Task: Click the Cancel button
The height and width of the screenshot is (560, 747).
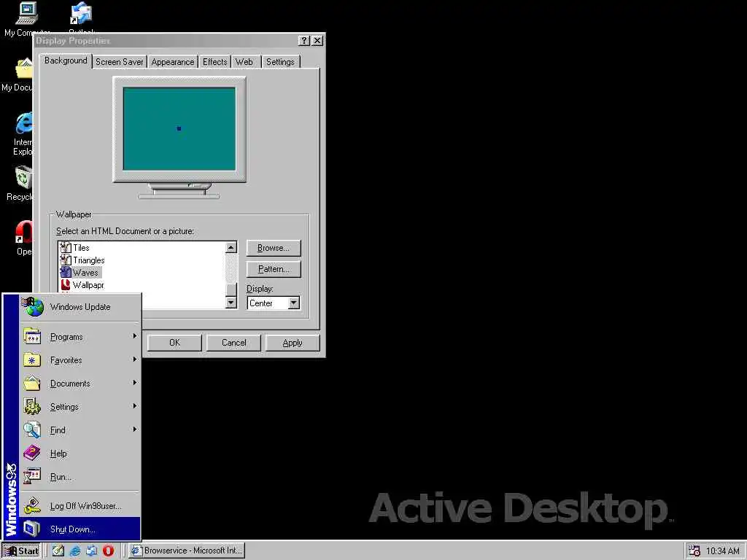Action: (x=233, y=343)
